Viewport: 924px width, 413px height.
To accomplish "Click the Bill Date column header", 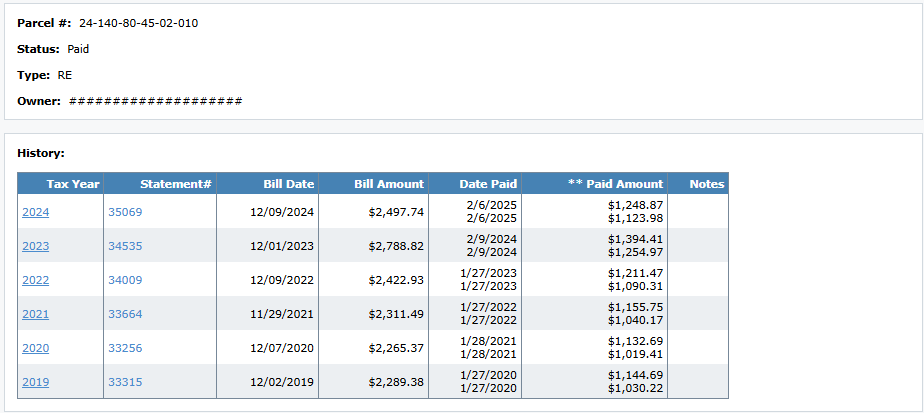I will click(x=288, y=184).
